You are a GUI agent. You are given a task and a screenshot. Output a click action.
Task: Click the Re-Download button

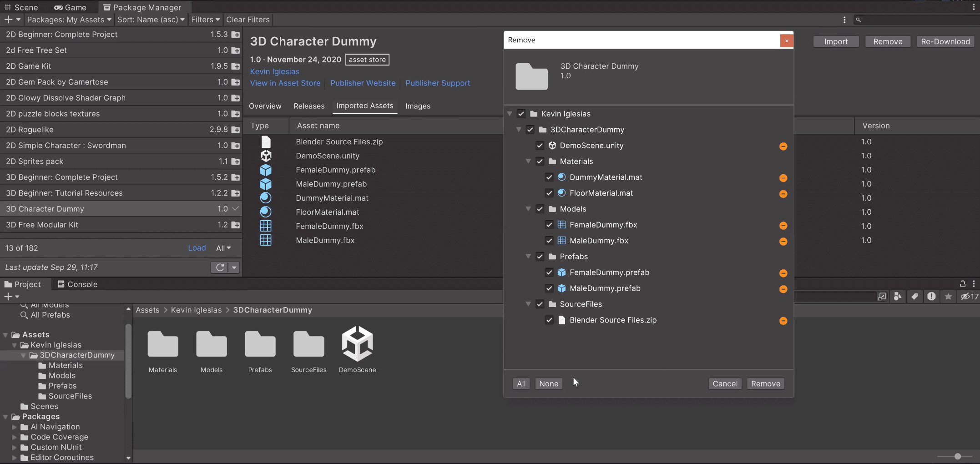click(x=945, y=41)
